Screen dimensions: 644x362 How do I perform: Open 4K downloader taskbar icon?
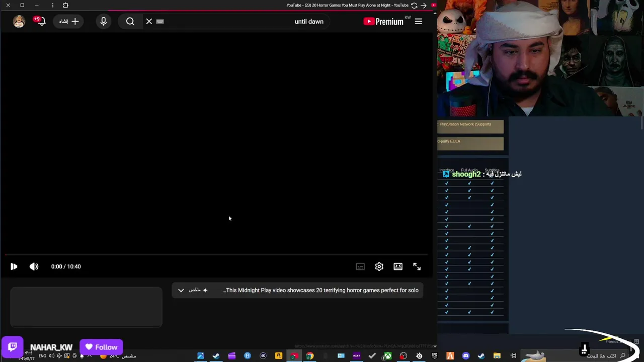pos(263,356)
